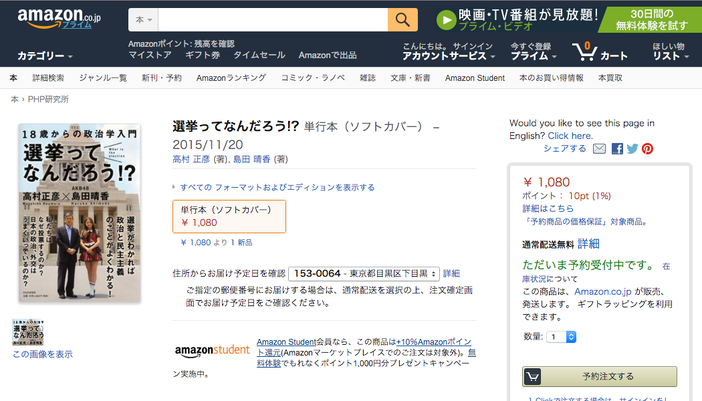Open the shopping cart icon

584,51
